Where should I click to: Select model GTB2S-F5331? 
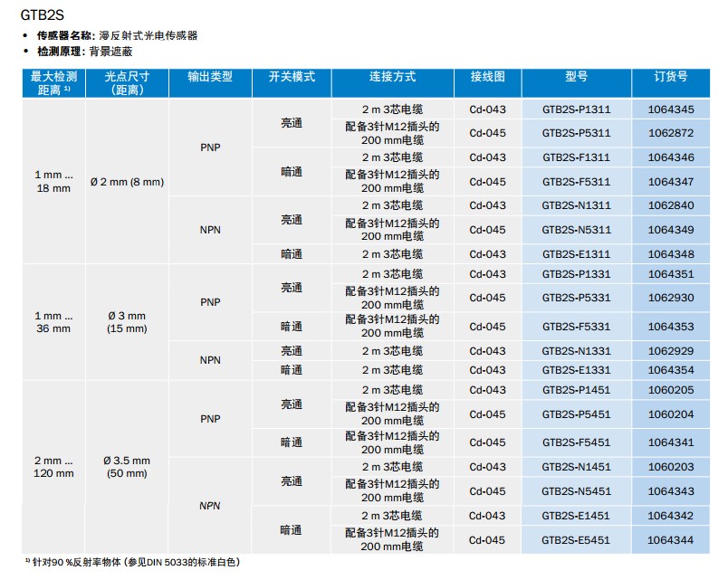pyautogui.click(x=576, y=327)
